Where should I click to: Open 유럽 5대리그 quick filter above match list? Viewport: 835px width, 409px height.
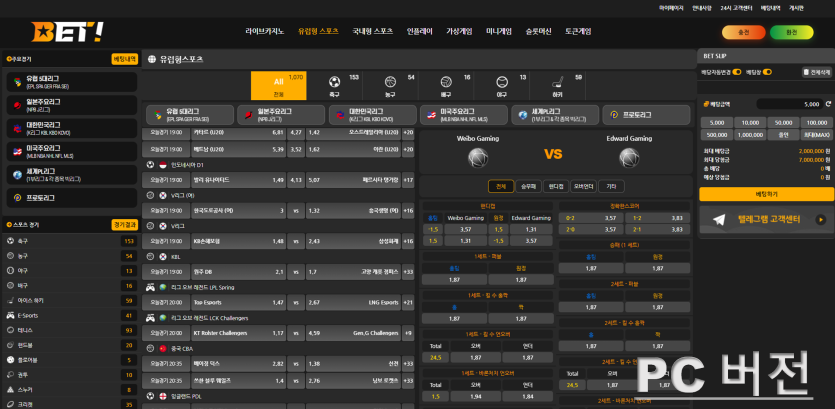[190, 114]
